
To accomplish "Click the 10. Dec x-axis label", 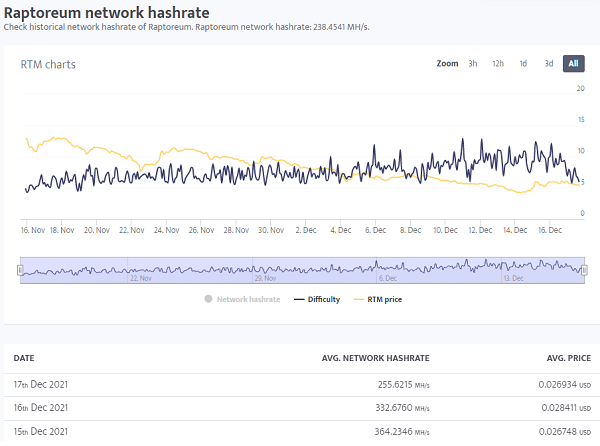I will 445,230.
